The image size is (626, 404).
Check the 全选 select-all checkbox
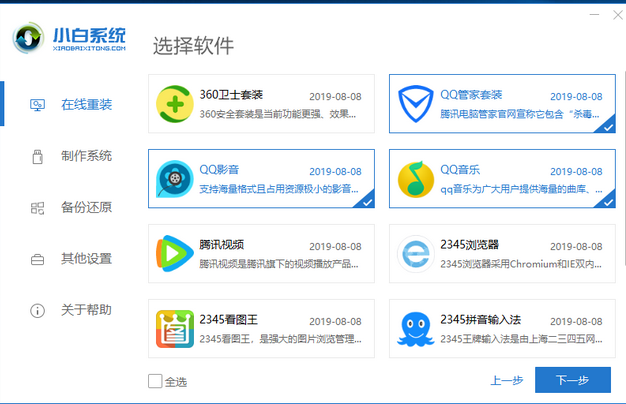pos(154,381)
